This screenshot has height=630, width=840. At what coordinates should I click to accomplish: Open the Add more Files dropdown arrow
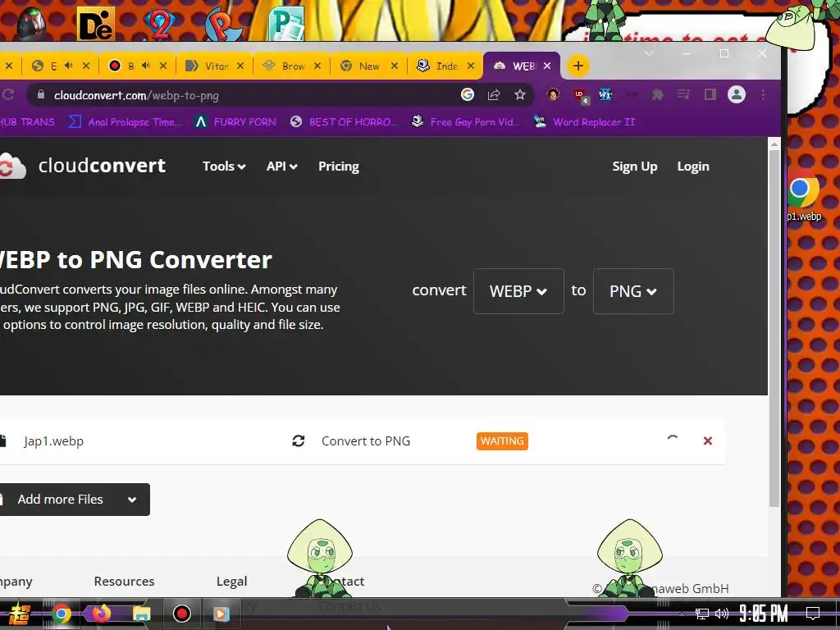132,500
